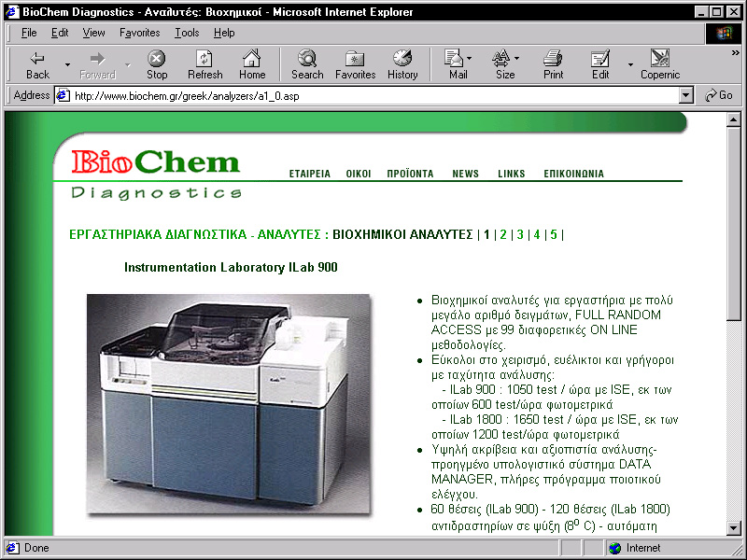
Task: Go to analyzer page 2 link
Action: pos(503,234)
